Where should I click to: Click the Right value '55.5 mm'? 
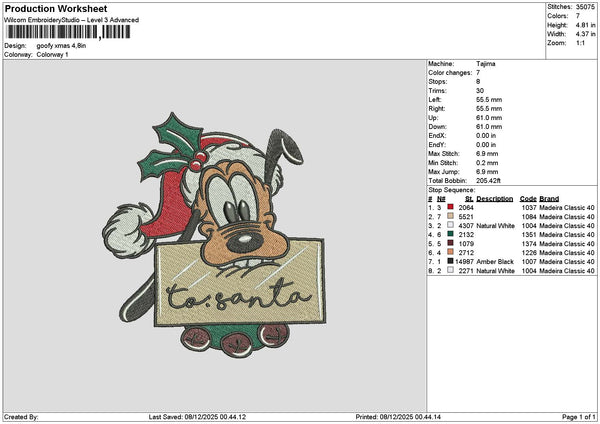pos(489,109)
